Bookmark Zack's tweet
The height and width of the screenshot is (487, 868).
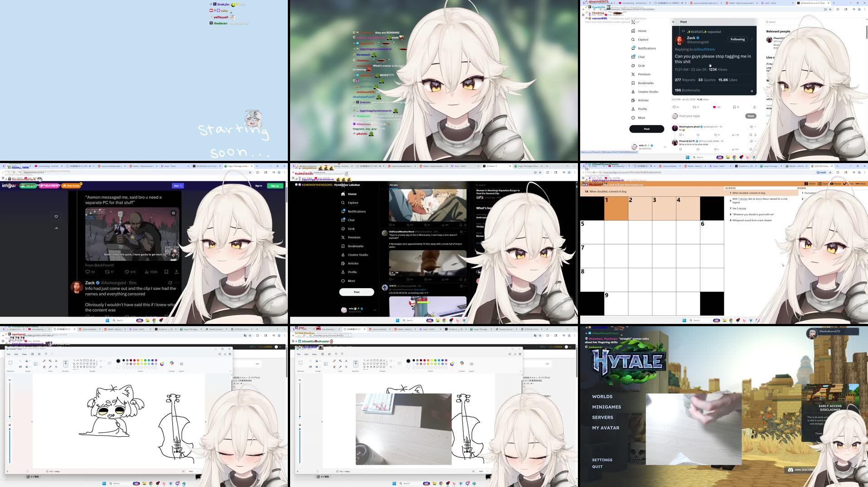click(735, 107)
